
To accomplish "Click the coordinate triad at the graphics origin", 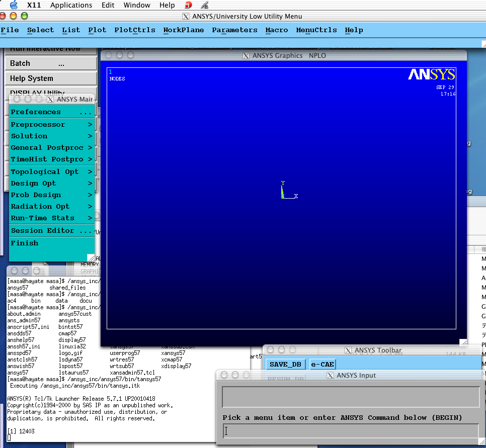I will (x=289, y=190).
